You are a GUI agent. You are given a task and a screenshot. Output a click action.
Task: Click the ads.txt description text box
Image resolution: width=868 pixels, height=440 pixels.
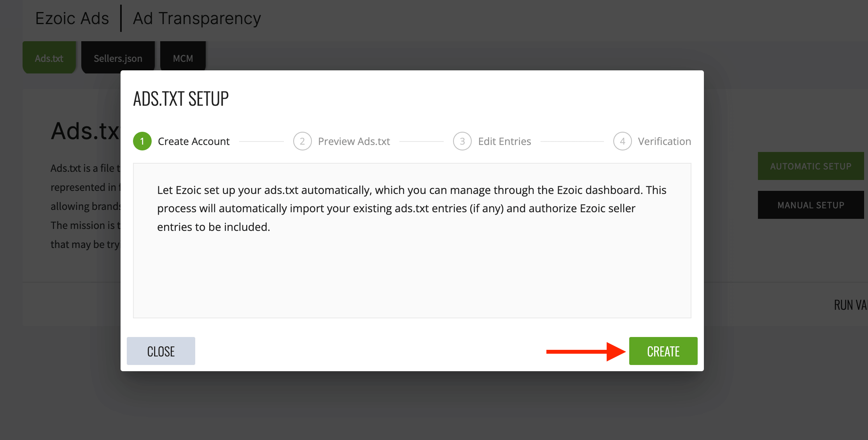click(x=412, y=241)
